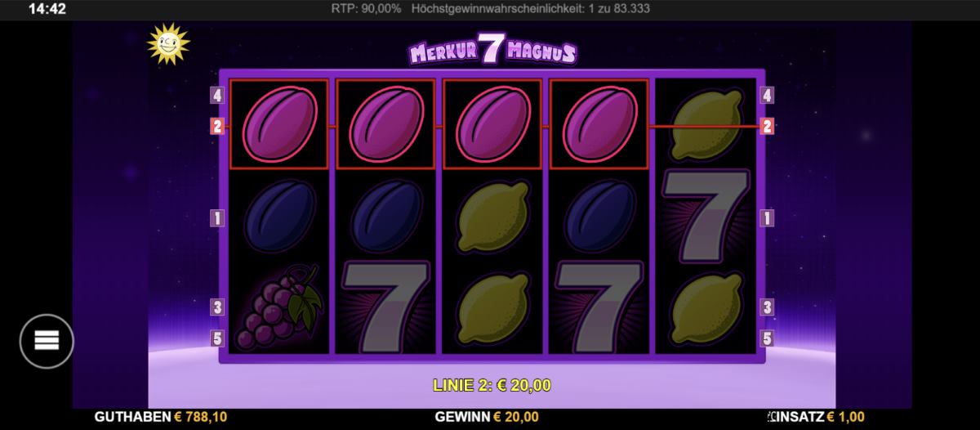Click payline 3 marker on left
The image size is (980, 430).
[x=217, y=307]
